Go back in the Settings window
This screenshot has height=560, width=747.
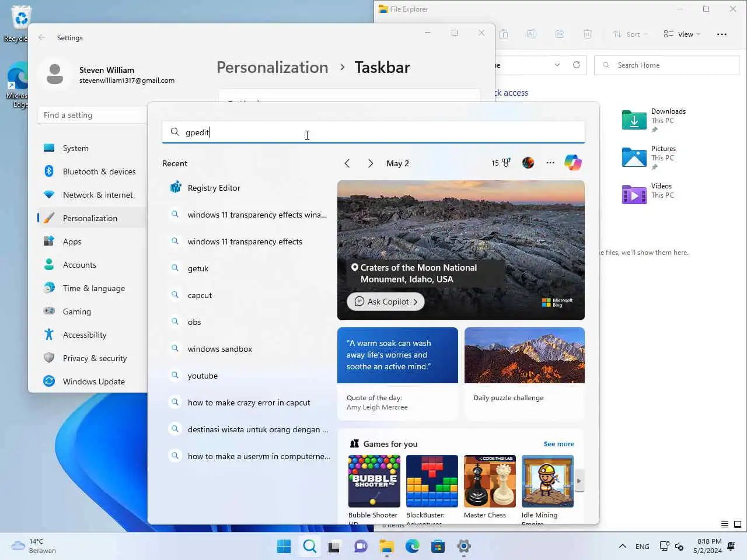(41, 37)
